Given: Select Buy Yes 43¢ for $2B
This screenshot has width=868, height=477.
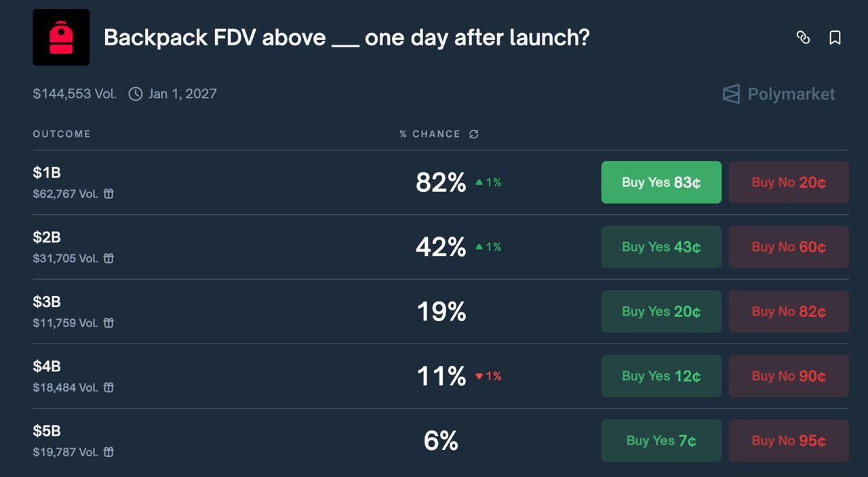Looking at the screenshot, I should [661, 247].
